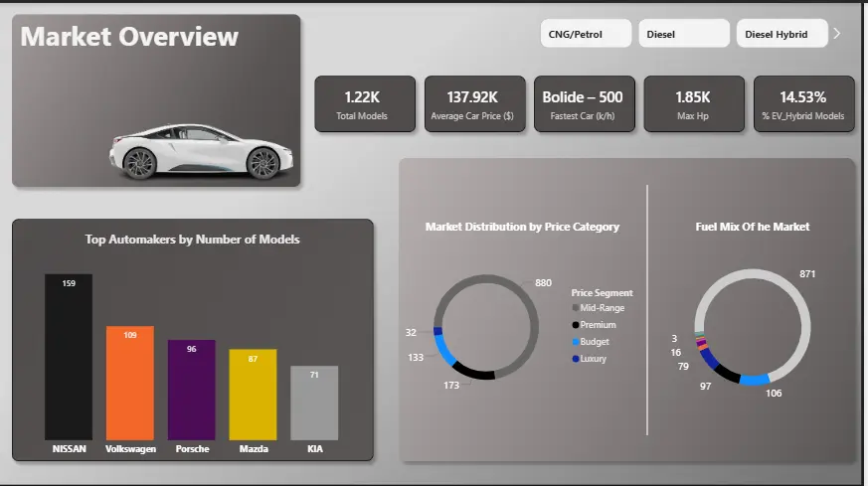Show more fuel filters with right chevron

[837, 34]
